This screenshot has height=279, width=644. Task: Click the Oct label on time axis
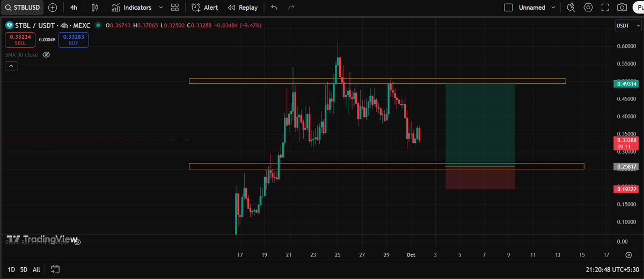[411, 254]
